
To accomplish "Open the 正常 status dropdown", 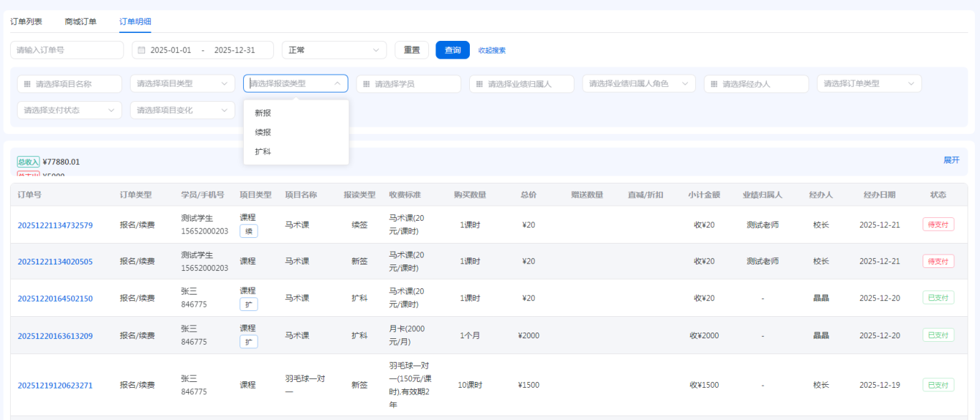I will [334, 50].
